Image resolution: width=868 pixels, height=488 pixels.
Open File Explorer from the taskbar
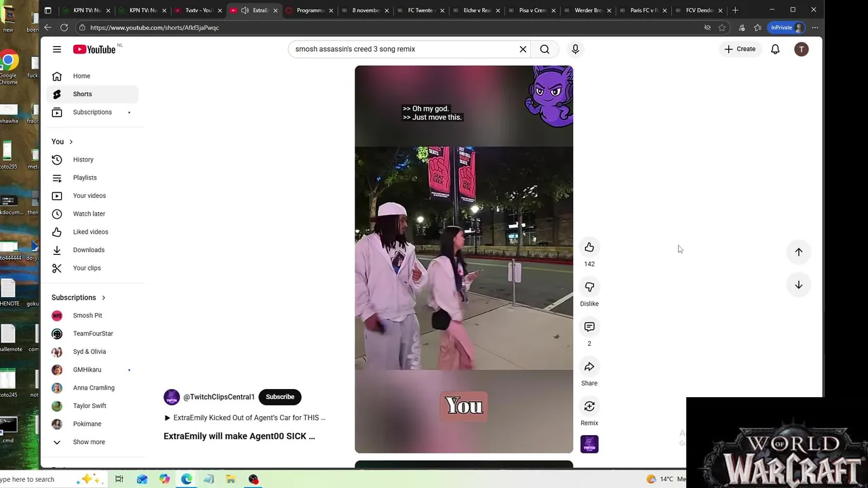pyautogui.click(x=231, y=479)
